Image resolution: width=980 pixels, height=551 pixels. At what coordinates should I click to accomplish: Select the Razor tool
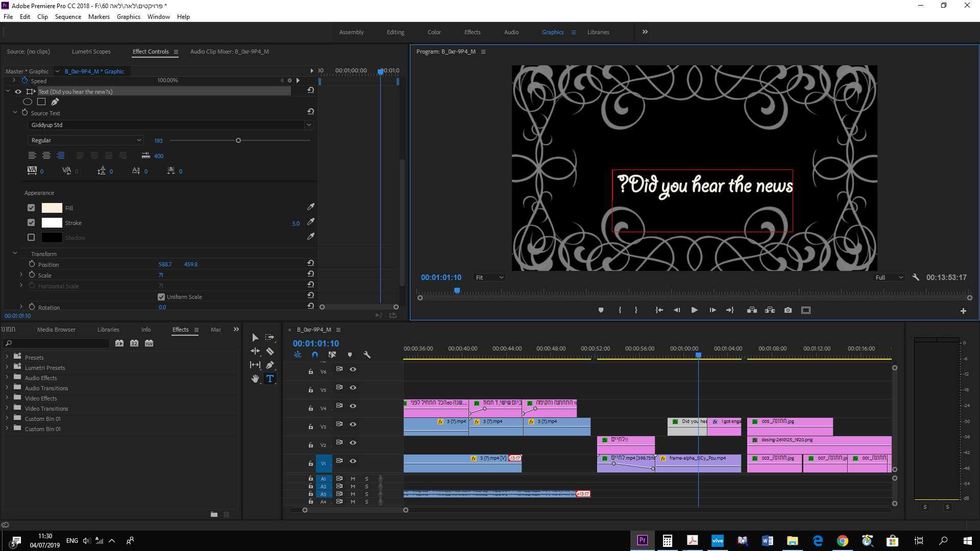point(270,351)
